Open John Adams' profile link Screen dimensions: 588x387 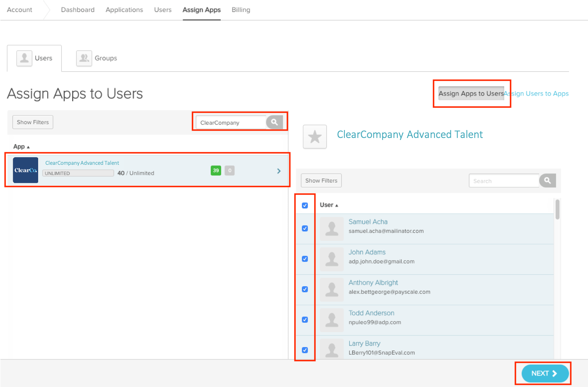(x=367, y=252)
